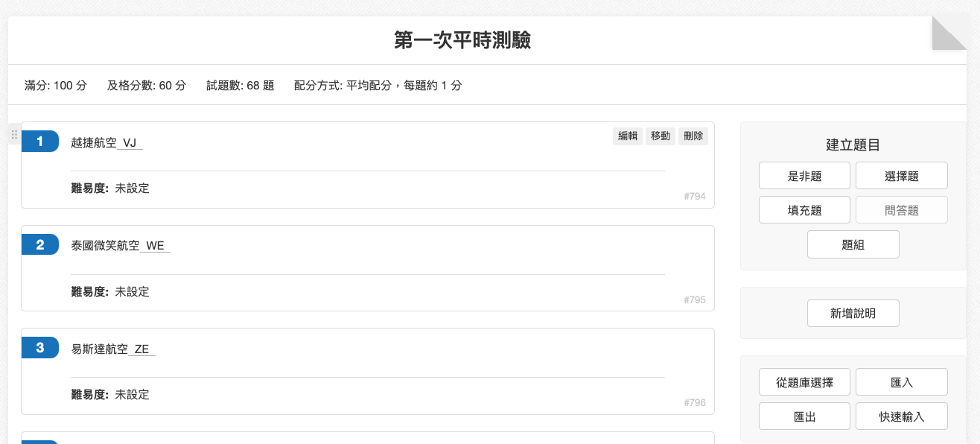
Task: Select the blue number 1 question badge
Action: coord(40,141)
